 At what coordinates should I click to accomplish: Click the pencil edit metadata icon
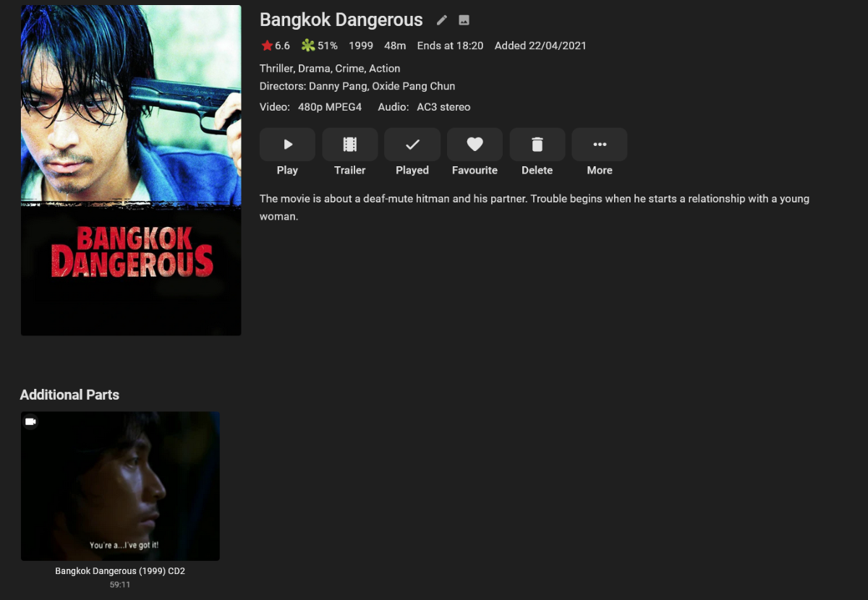[442, 20]
